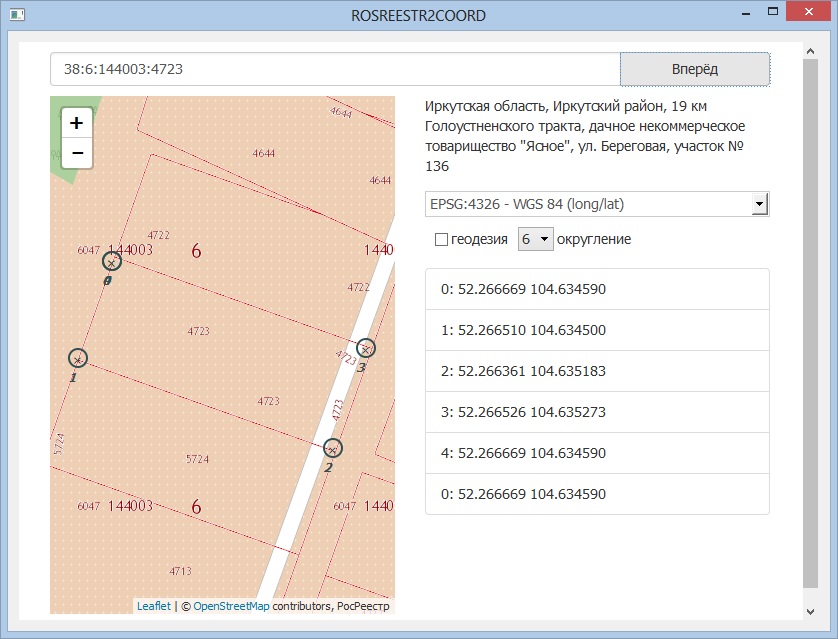Enable the геодезия checkbox

(x=441, y=240)
